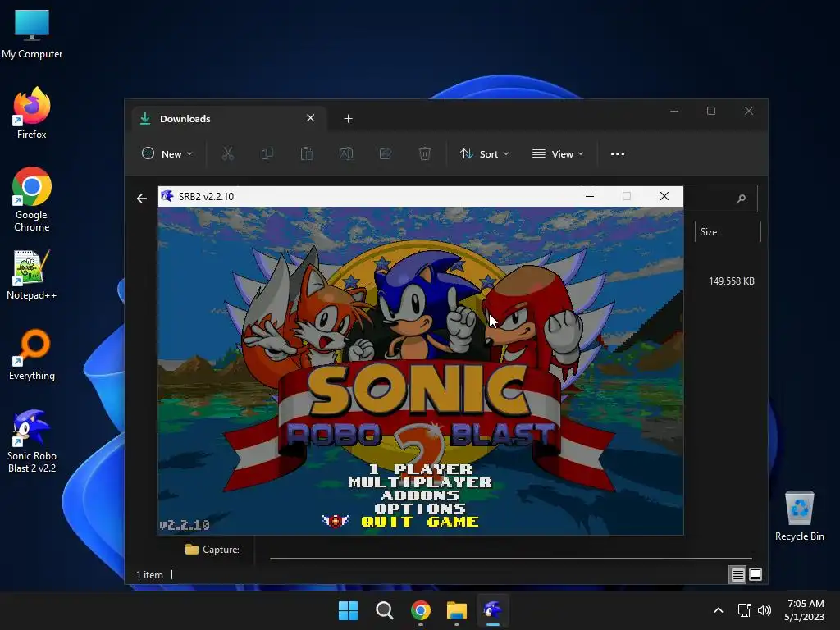Show hidden tray icons chevron
This screenshot has height=630, width=840.
pyautogui.click(x=719, y=610)
